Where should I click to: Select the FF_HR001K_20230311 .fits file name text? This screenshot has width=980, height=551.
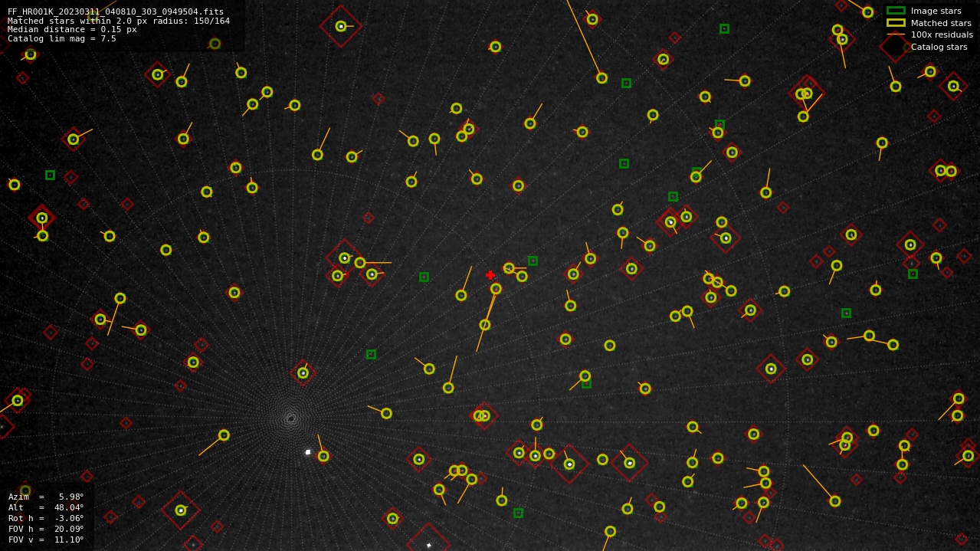tap(116, 12)
